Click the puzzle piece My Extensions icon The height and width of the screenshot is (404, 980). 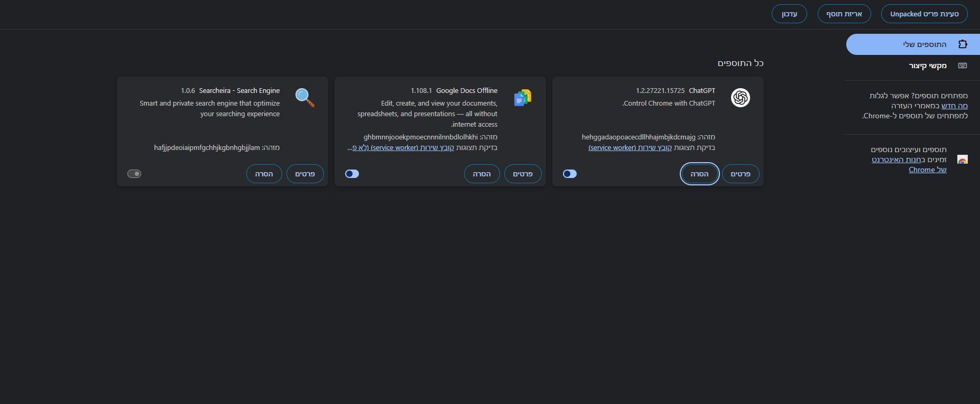[963, 44]
